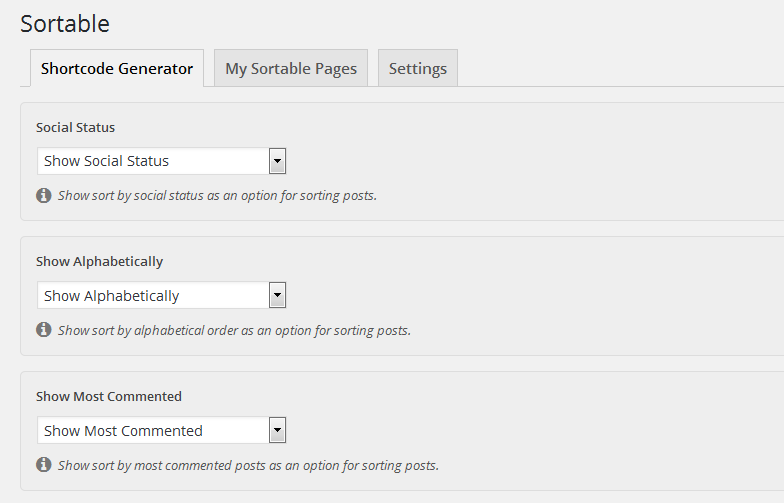This screenshot has height=503, width=784.
Task: Open the Show Most Commented select box
Action: (x=153, y=431)
